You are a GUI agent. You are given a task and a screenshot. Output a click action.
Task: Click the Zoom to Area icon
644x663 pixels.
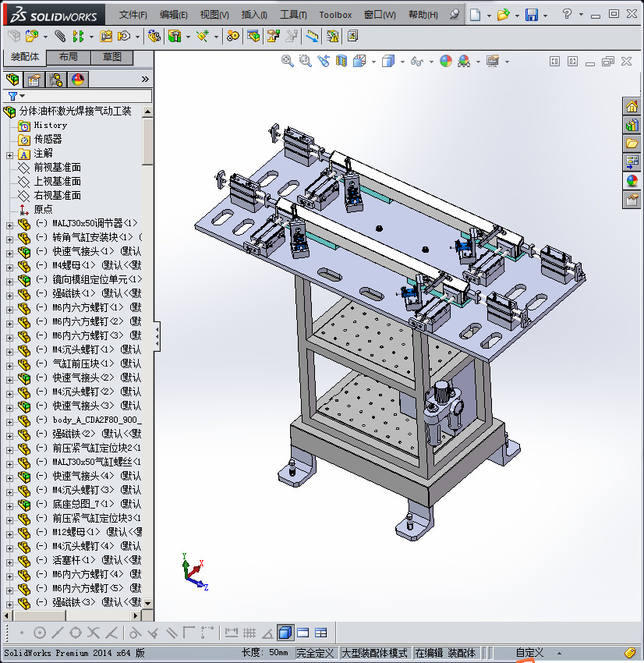305,61
